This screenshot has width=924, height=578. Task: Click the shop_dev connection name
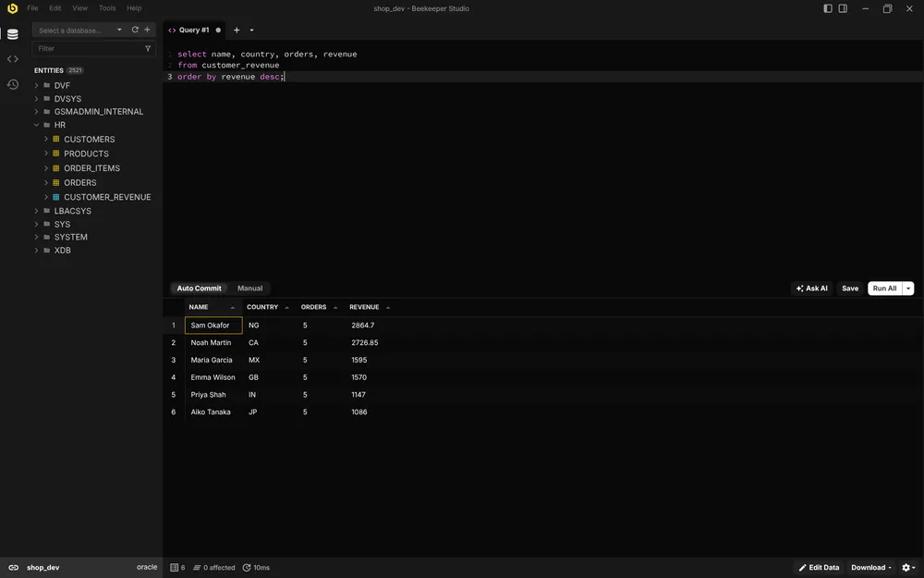[43, 568]
